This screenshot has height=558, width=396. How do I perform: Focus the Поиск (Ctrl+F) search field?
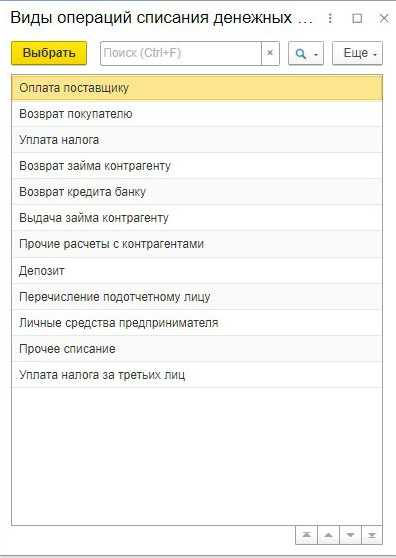click(x=181, y=53)
